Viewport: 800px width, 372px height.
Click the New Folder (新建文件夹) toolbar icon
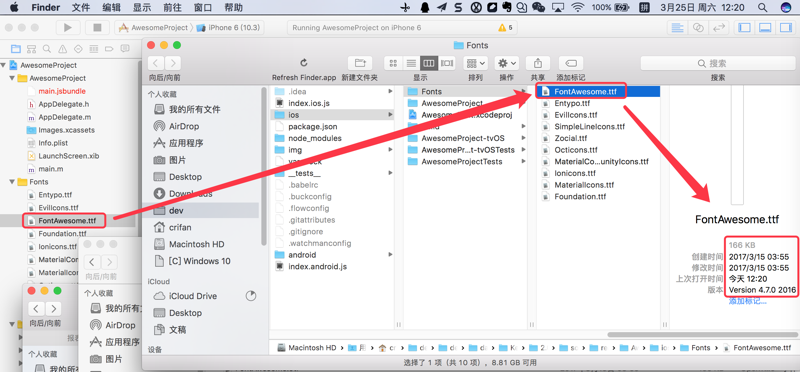(x=360, y=63)
